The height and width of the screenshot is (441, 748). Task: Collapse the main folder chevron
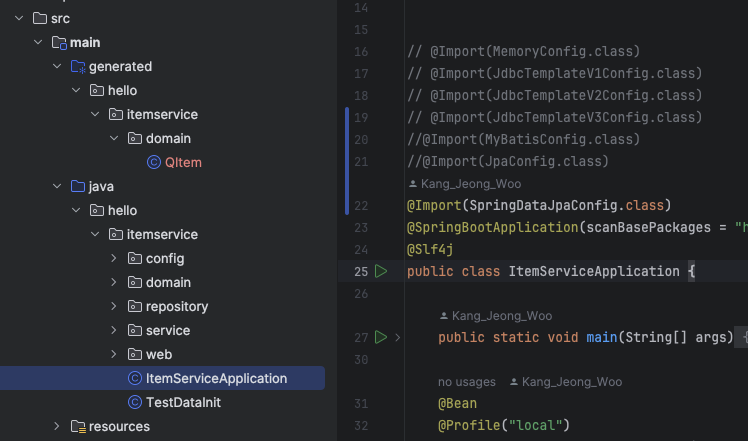click(38, 42)
